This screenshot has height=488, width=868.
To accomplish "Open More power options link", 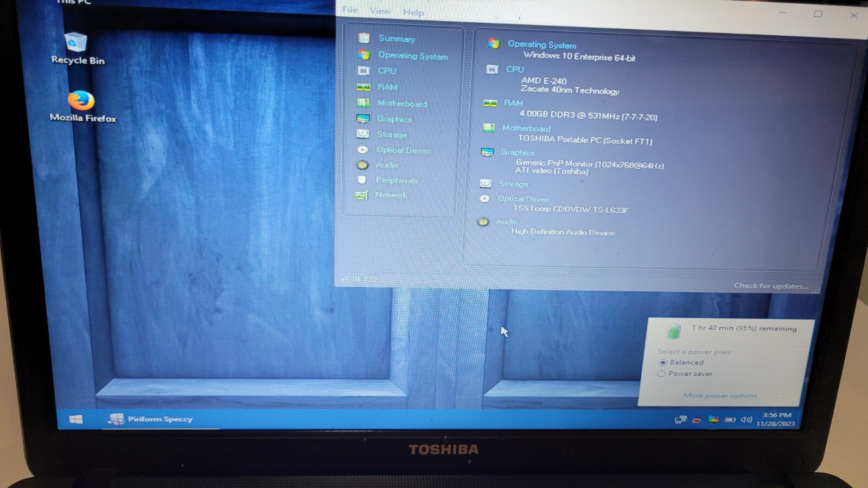I will [x=720, y=395].
